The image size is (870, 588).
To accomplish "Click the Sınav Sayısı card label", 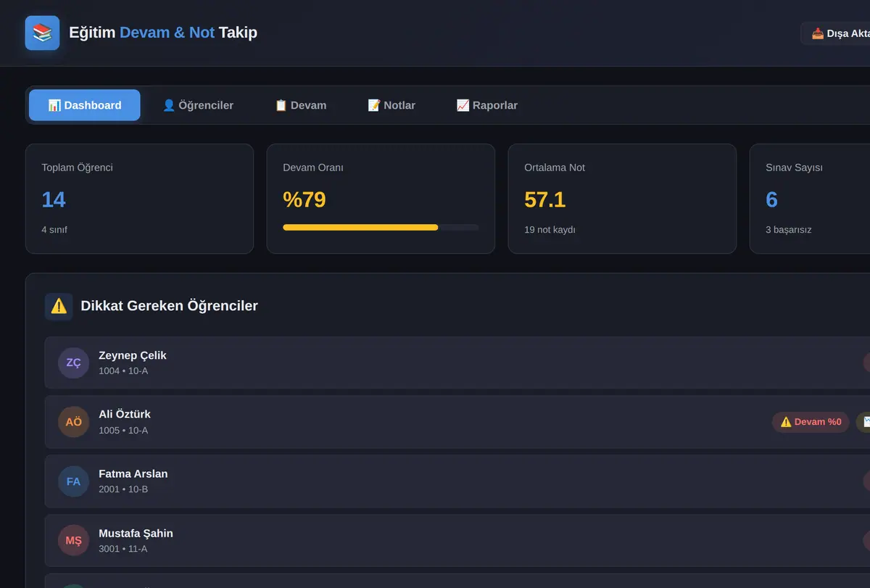I will click(795, 167).
